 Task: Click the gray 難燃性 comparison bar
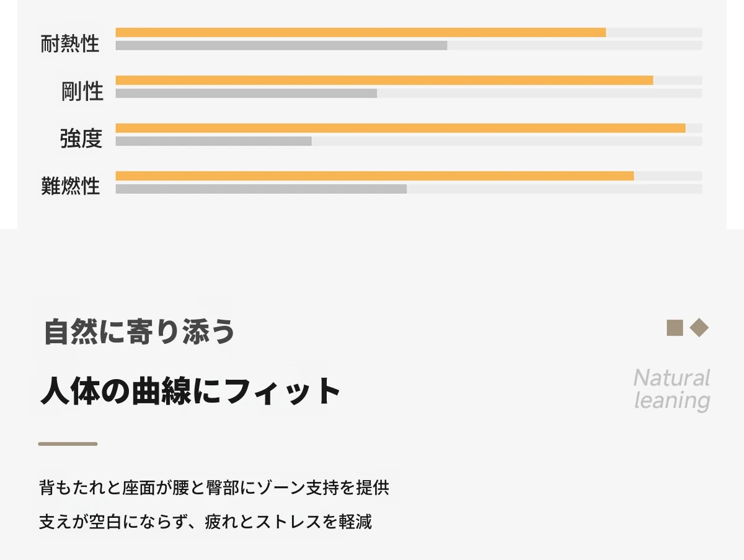(x=261, y=188)
